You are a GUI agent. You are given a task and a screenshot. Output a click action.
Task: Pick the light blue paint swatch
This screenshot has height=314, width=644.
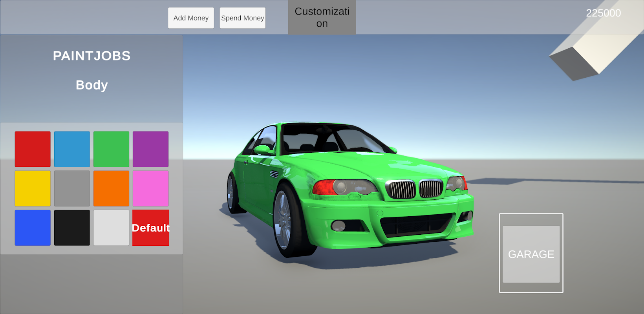72,149
